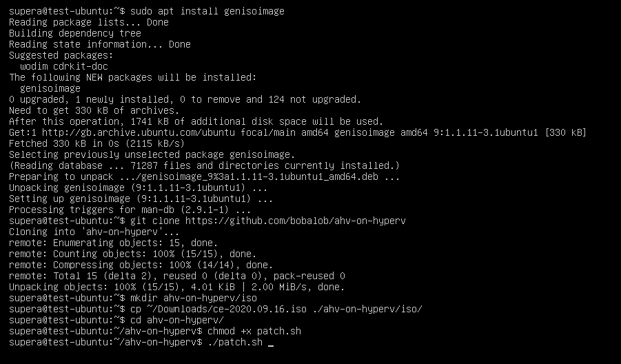Click the 'remote: Compressing objects' line
This screenshot has height=364, width=621.
tap(141, 265)
